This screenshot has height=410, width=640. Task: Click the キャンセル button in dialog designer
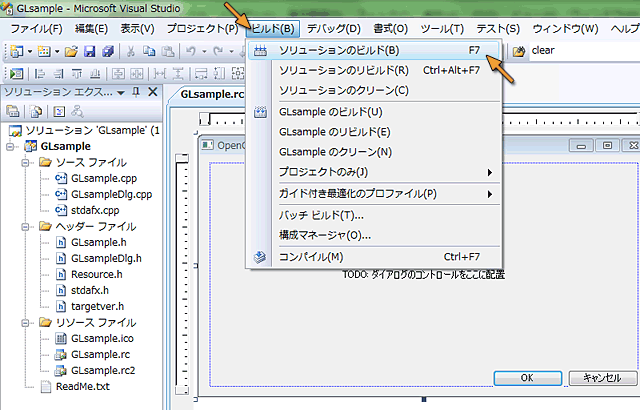602,378
